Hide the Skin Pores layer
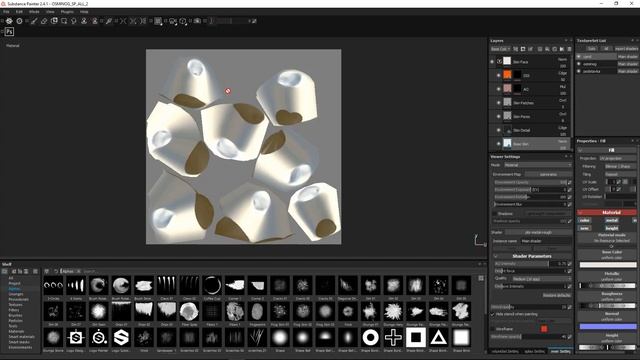The image size is (640, 360). (x=498, y=116)
